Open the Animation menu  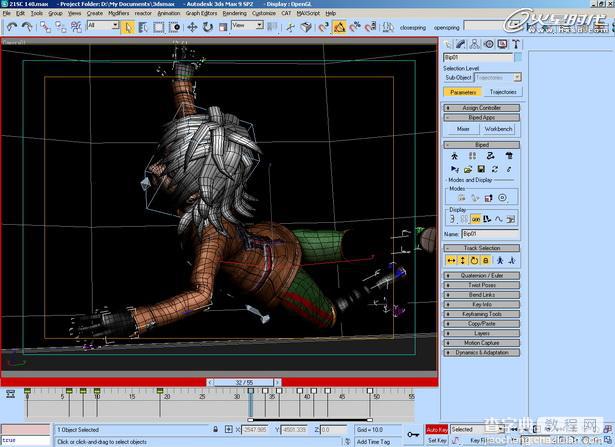pos(169,13)
